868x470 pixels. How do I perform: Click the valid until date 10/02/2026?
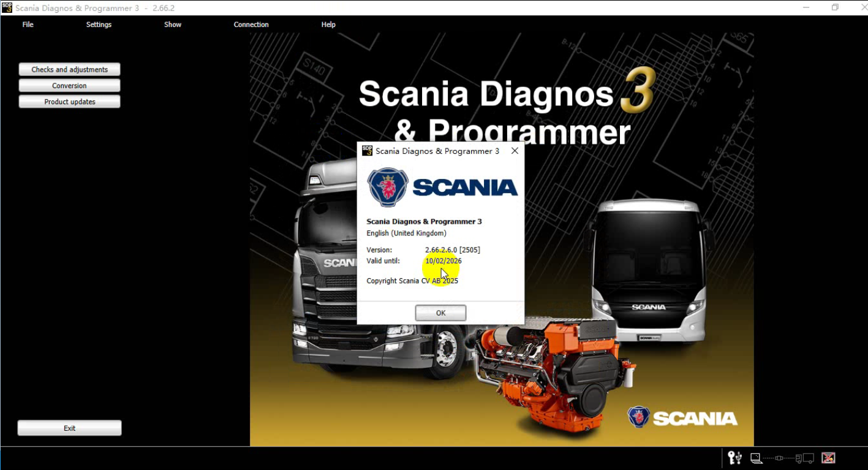coord(443,261)
